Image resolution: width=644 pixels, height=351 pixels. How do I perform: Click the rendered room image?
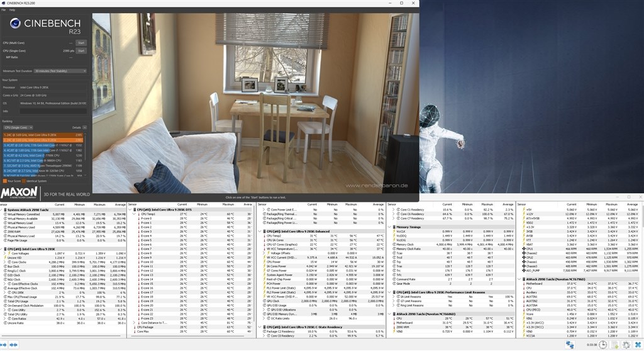(x=255, y=103)
